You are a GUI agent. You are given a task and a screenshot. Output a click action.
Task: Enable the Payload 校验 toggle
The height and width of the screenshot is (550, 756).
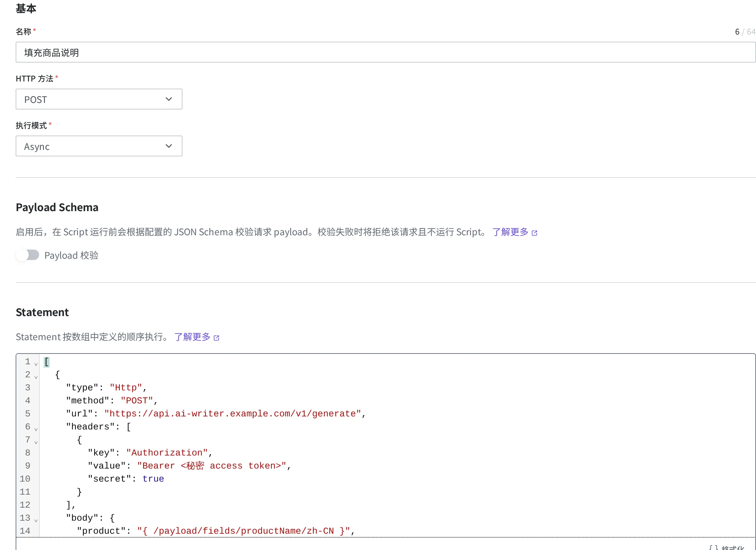tap(28, 255)
